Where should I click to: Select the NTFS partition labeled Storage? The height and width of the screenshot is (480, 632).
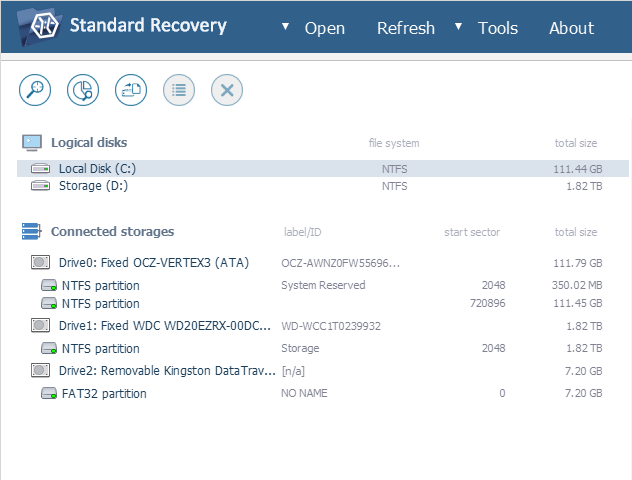(x=101, y=348)
